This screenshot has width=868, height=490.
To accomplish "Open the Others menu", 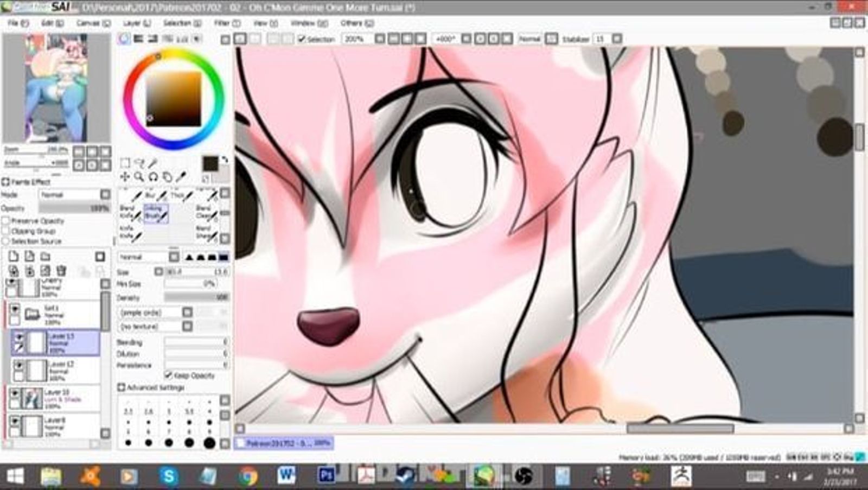I will (x=357, y=23).
